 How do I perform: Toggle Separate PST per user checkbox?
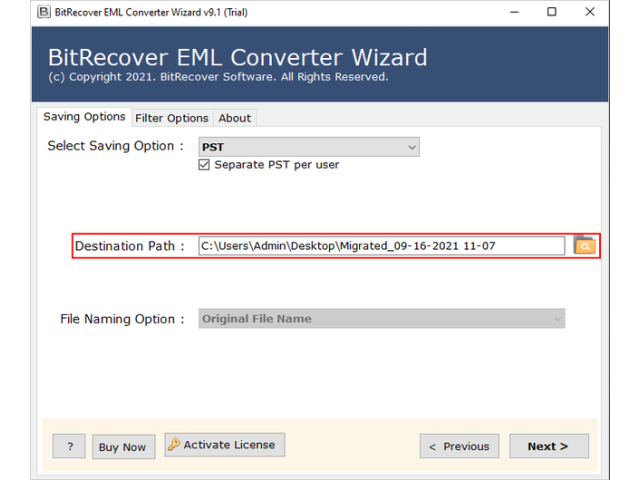pyautogui.click(x=205, y=165)
